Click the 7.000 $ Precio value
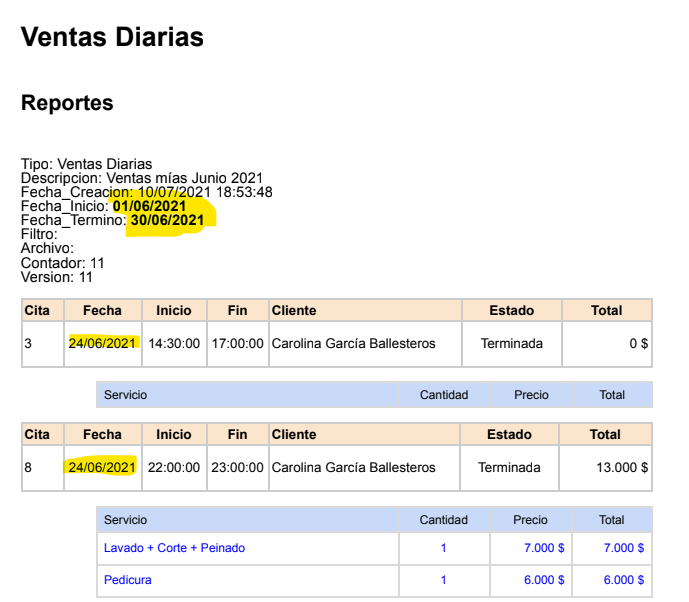 pyautogui.click(x=544, y=548)
